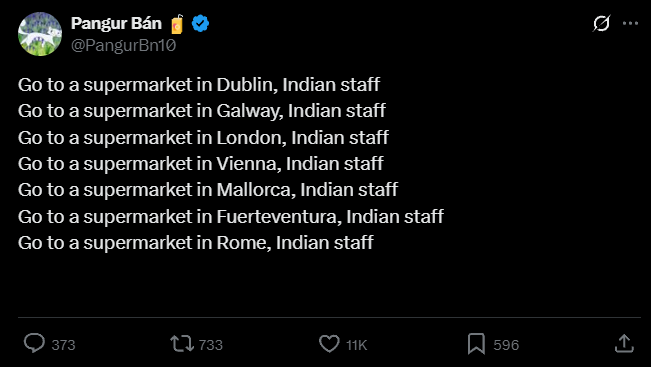
Task: Click the Dublin supermarket text line
Action: pyautogui.click(x=199, y=85)
